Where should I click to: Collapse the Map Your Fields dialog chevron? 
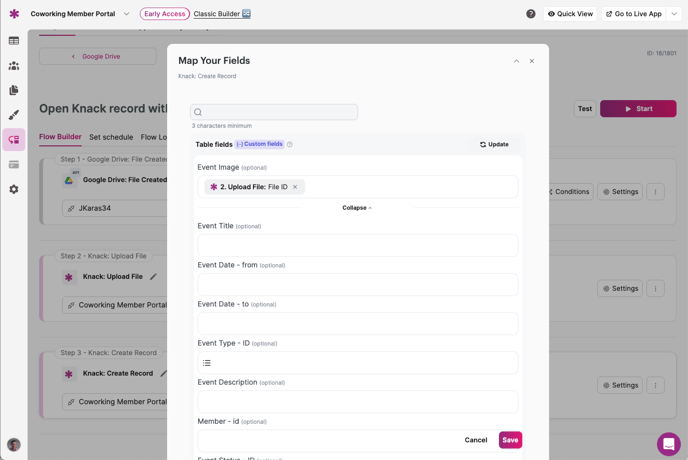coord(516,61)
